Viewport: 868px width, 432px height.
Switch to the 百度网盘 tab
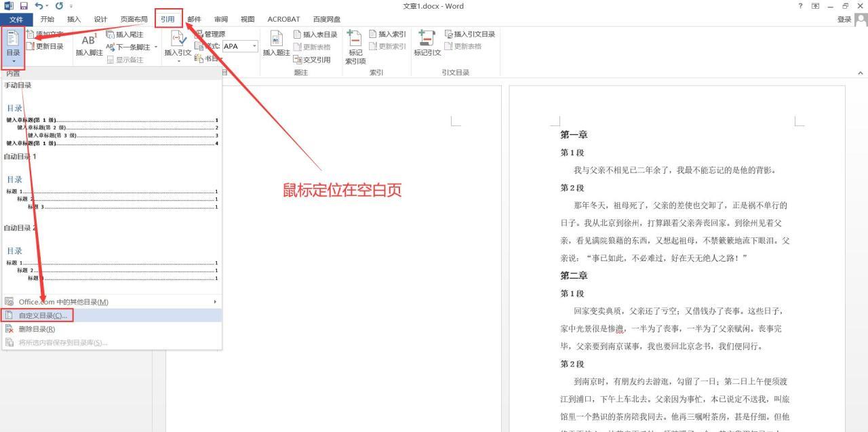(327, 20)
